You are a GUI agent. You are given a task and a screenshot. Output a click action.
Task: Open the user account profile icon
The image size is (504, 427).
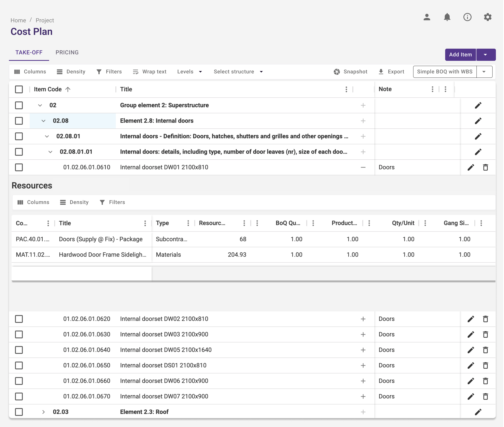(426, 17)
